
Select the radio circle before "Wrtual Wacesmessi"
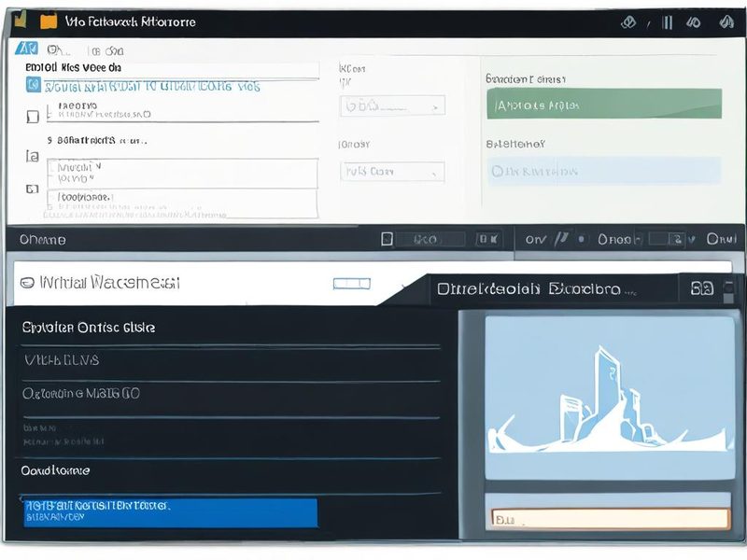pyautogui.click(x=27, y=283)
